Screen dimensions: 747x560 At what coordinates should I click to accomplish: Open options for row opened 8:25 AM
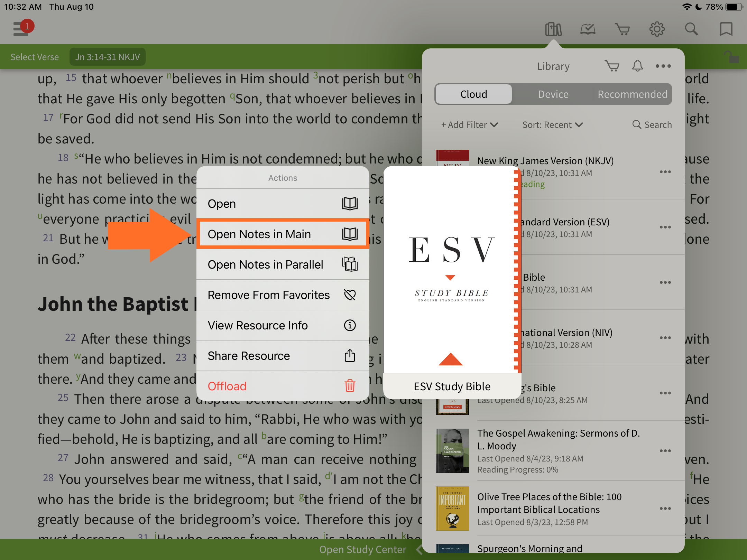click(x=665, y=393)
